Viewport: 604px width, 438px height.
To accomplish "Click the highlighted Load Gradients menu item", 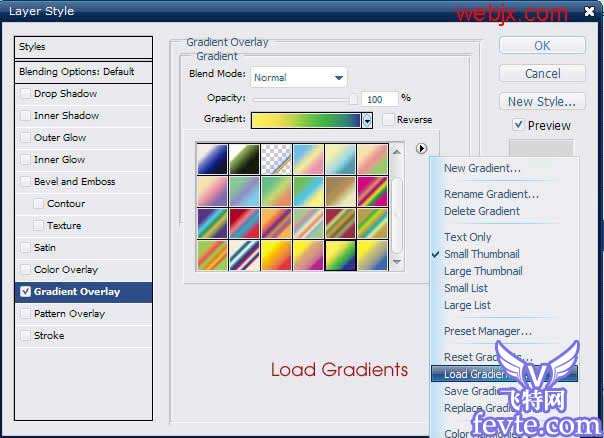I will click(504, 374).
